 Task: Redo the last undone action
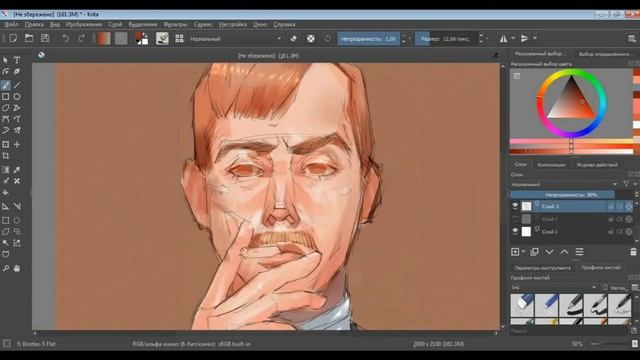tap(82, 38)
